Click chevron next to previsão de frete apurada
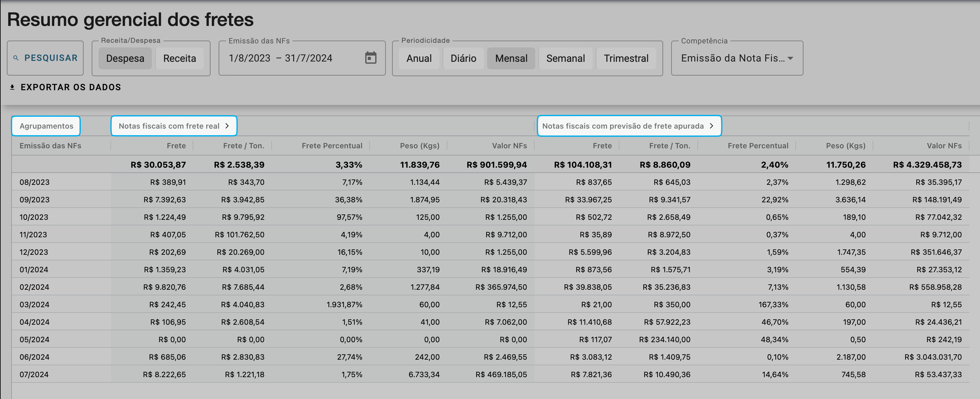The height and width of the screenshot is (399, 980). [711, 126]
